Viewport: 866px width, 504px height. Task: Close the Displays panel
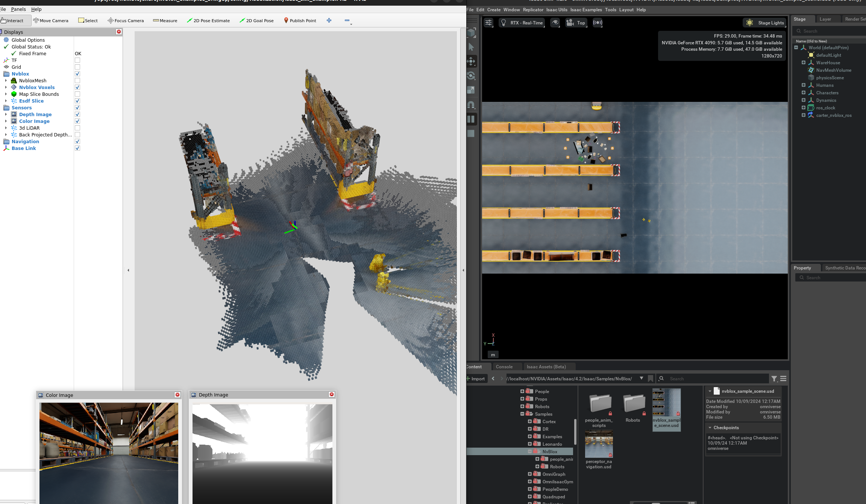[x=119, y=32]
